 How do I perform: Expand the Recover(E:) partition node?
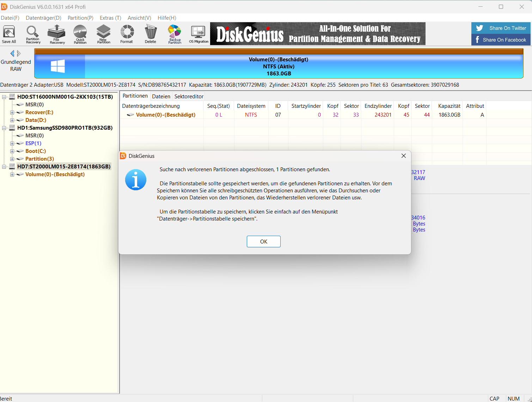(x=12, y=112)
